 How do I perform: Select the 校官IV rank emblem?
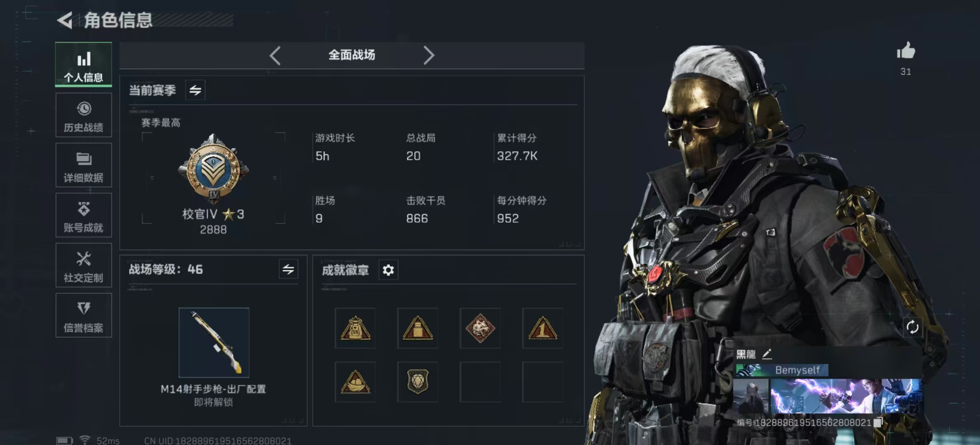(x=213, y=169)
